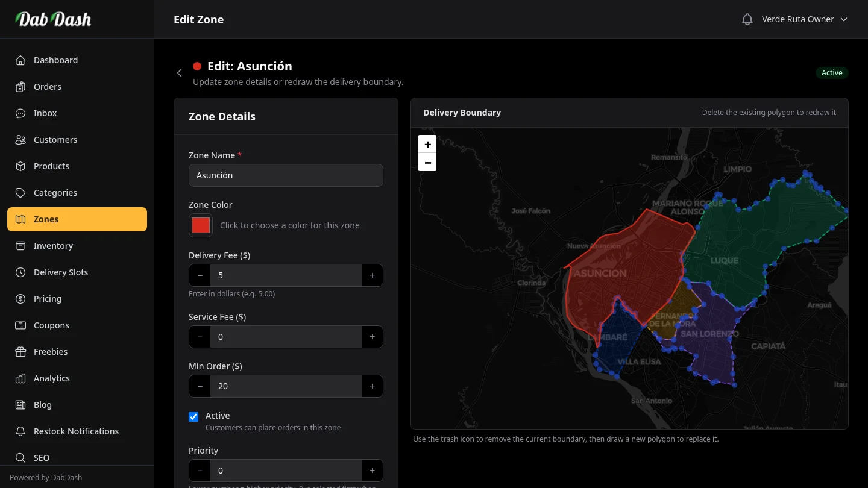View Analytics via the chart icon

(20, 378)
